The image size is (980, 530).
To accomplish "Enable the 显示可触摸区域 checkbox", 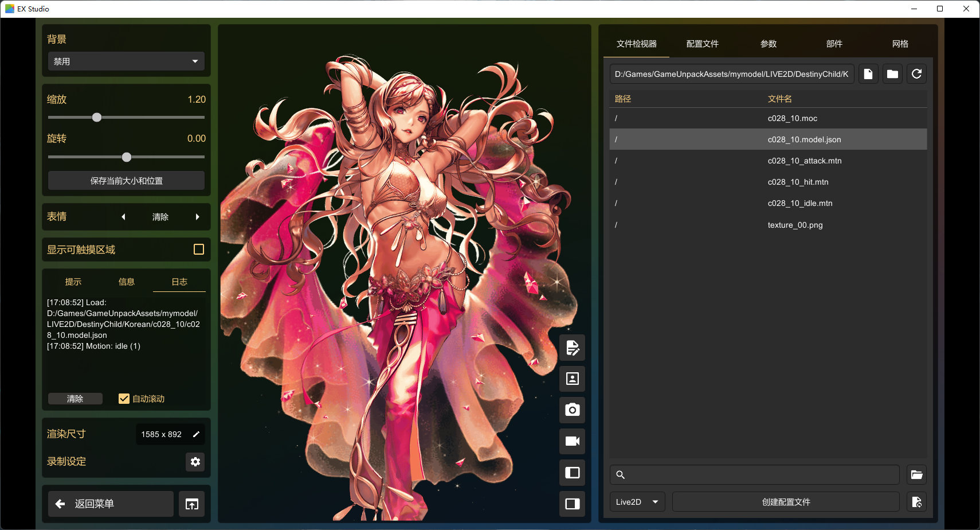I will pos(199,250).
